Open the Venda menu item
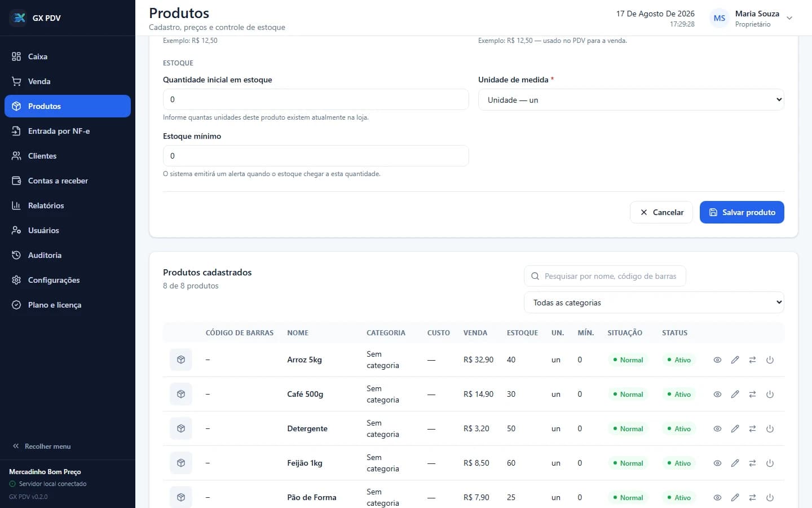Image resolution: width=812 pixels, height=508 pixels. click(68, 81)
